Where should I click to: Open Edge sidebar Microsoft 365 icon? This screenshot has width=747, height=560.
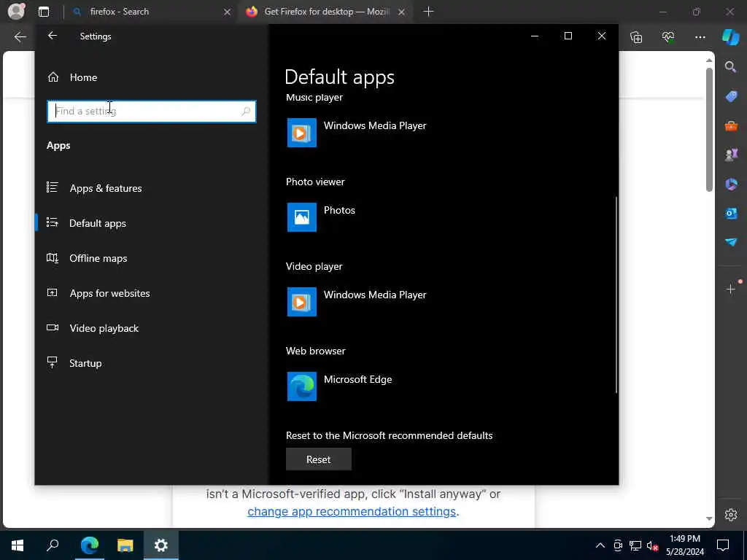coord(731,184)
